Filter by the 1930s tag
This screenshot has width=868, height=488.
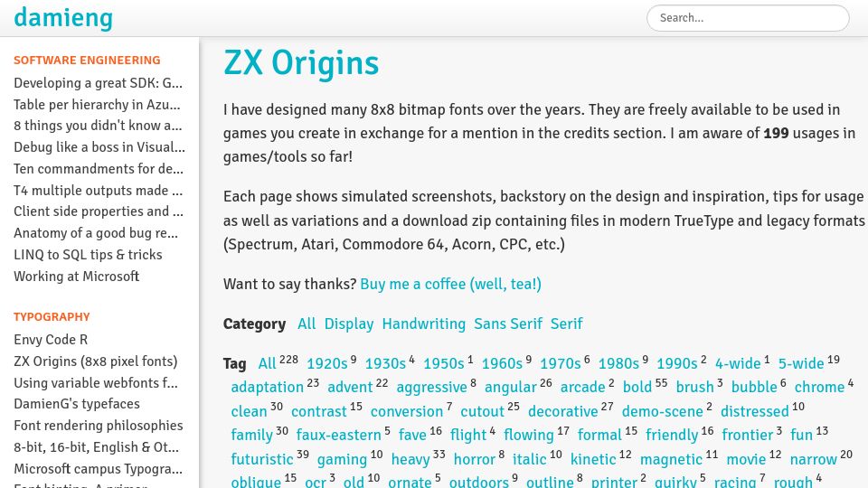click(x=385, y=363)
